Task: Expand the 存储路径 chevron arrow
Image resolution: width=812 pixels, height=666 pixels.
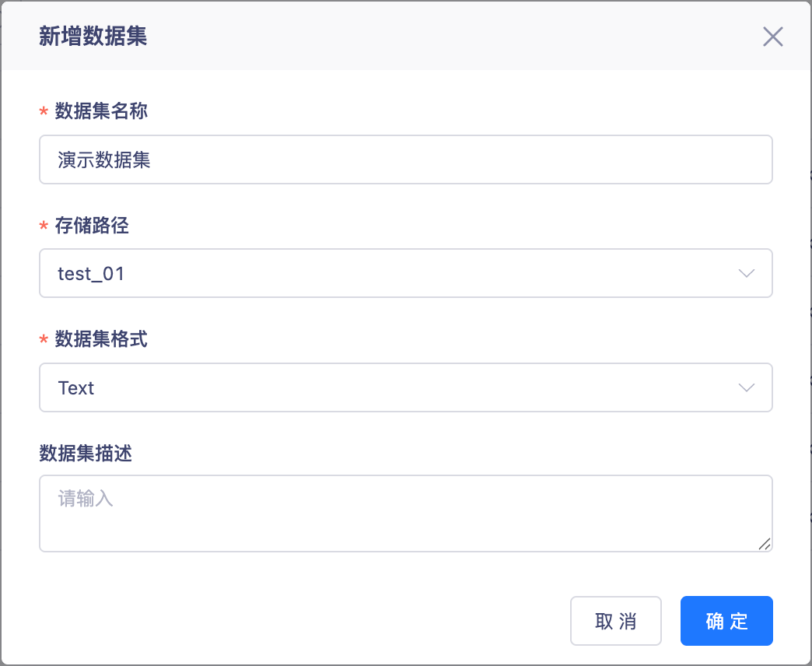Action: tap(746, 274)
